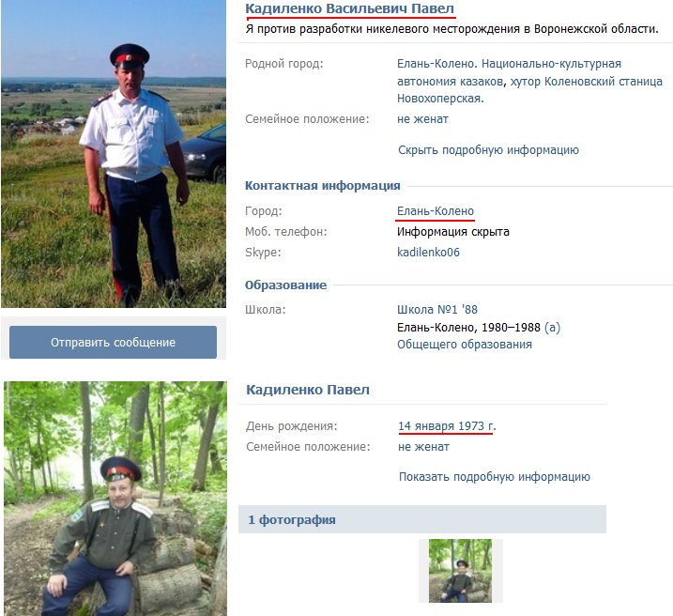Click 'не женат' status in the second profile
The image size is (673, 616).
tap(423, 446)
